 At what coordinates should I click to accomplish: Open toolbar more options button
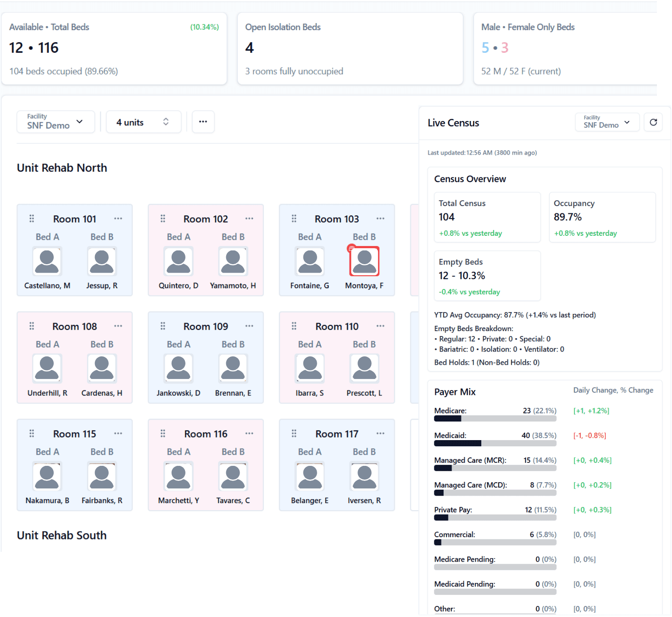tap(203, 122)
